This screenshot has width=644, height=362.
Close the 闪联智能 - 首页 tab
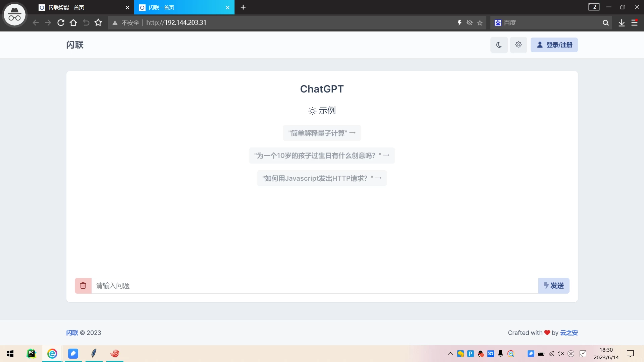127,7
